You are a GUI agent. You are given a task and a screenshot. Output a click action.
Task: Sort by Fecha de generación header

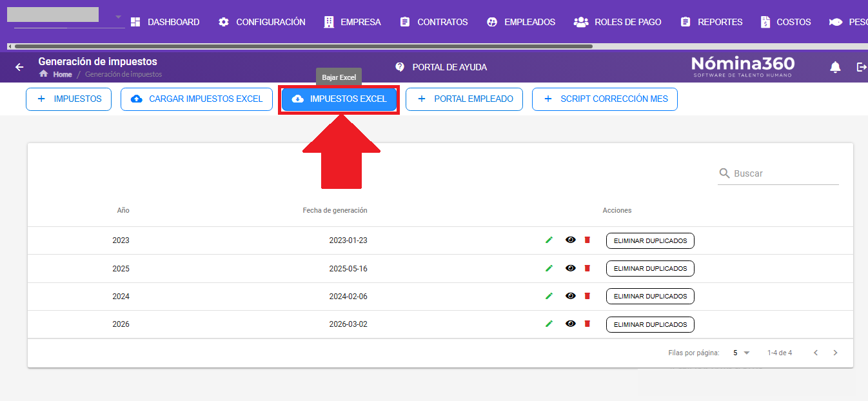pyautogui.click(x=335, y=210)
